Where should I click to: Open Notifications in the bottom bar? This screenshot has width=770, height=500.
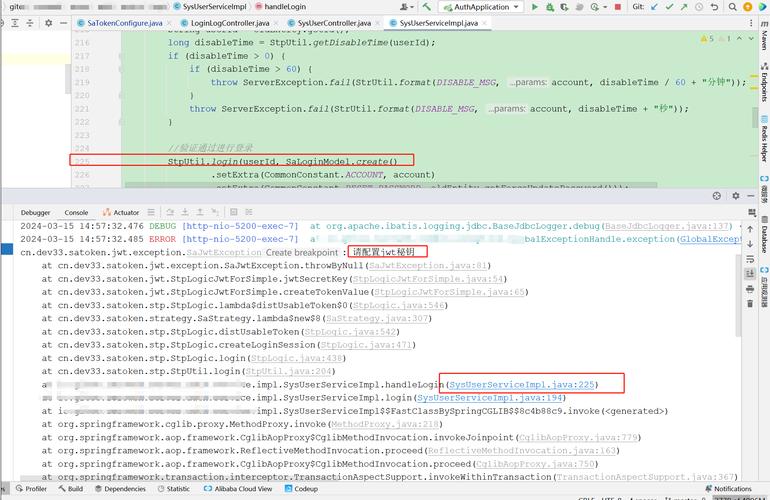(733, 489)
